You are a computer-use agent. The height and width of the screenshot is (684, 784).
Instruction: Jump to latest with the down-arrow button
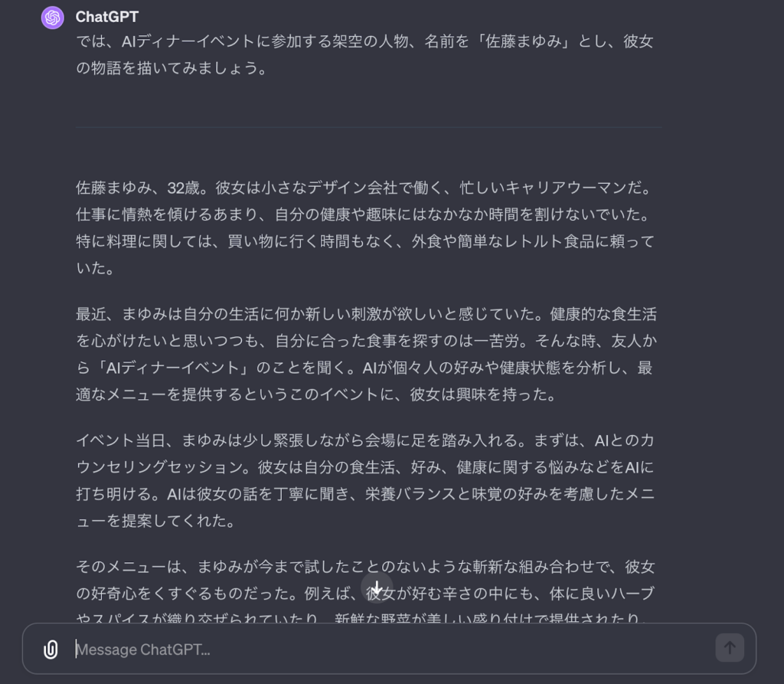pos(377,587)
